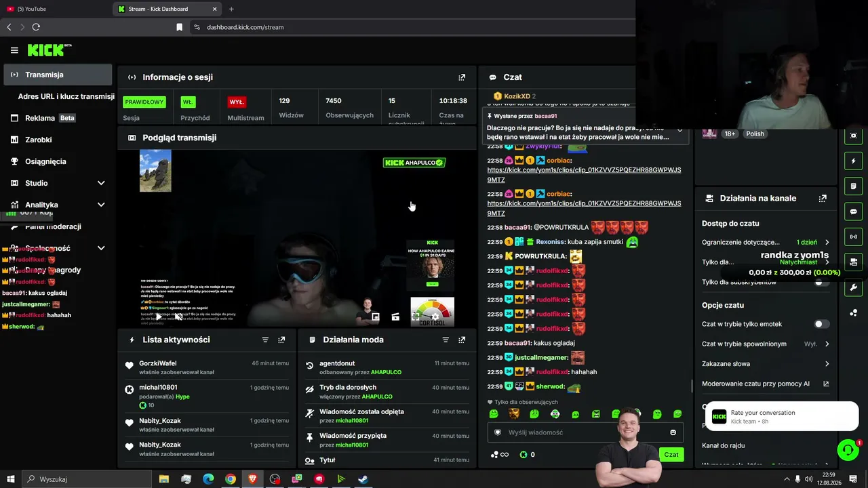Close the Stream - Kick Dashboard tab
868x488 pixels.
click(215, 9)
